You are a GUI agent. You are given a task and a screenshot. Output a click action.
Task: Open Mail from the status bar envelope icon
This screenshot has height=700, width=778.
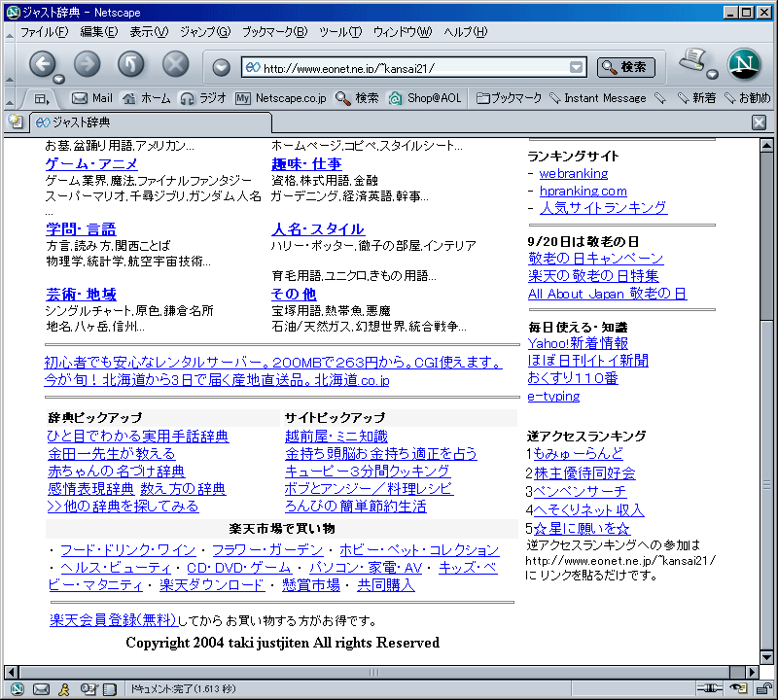click(x=41, y=688)
